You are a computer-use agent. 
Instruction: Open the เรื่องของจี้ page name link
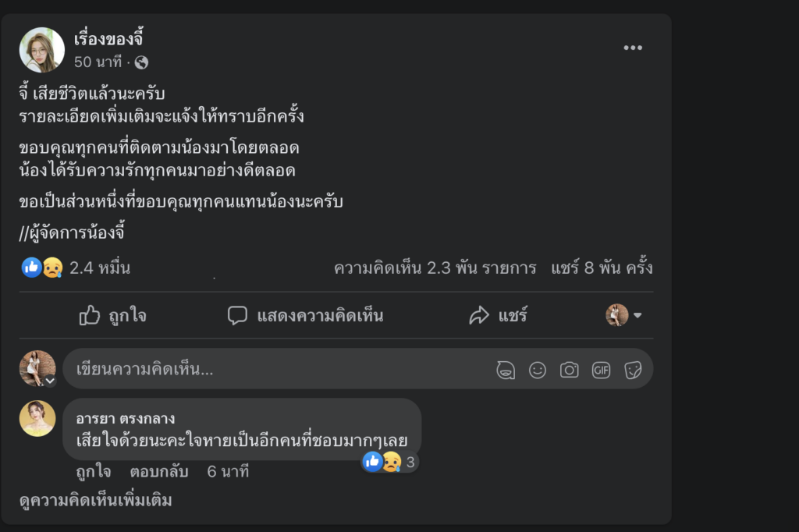(x=108, y=39)
